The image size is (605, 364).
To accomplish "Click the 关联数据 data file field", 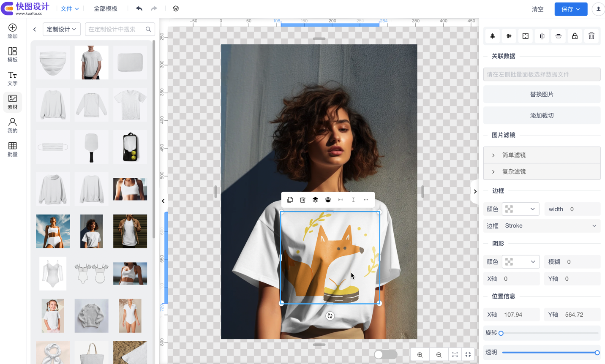I will pyautogui.click(x=542, y=74).
